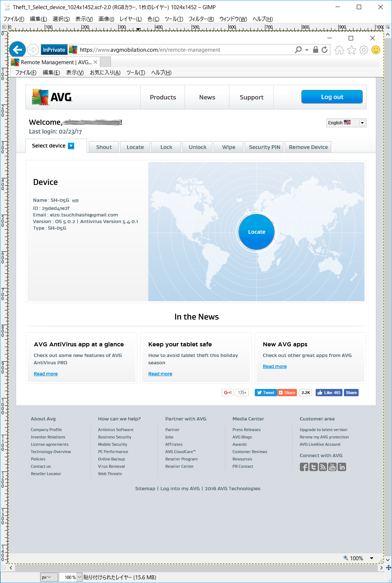Click the orange Share button

click(287, 393)
